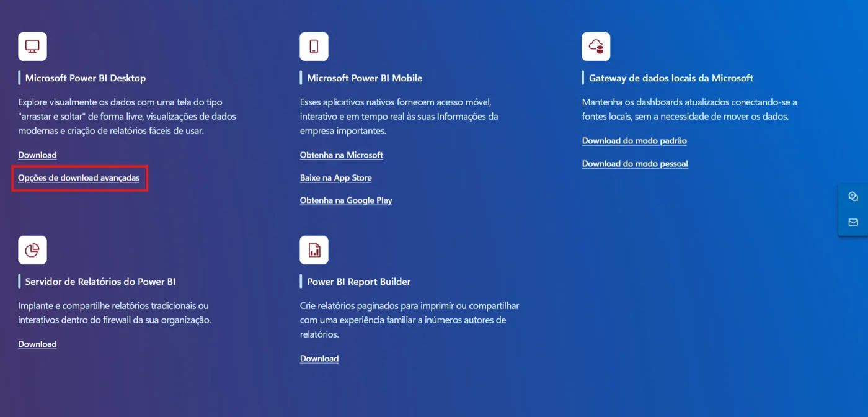Click the description starting 'Mantenha os dashboards atualizados'

[689, 109]
